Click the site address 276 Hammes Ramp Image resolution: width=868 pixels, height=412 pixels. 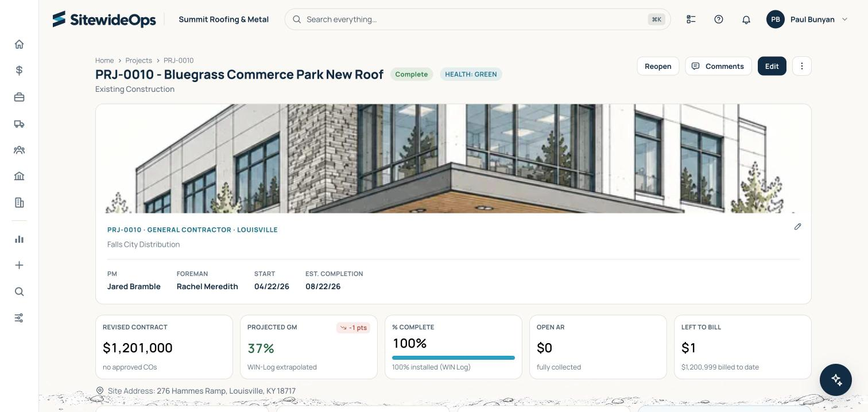226,391
